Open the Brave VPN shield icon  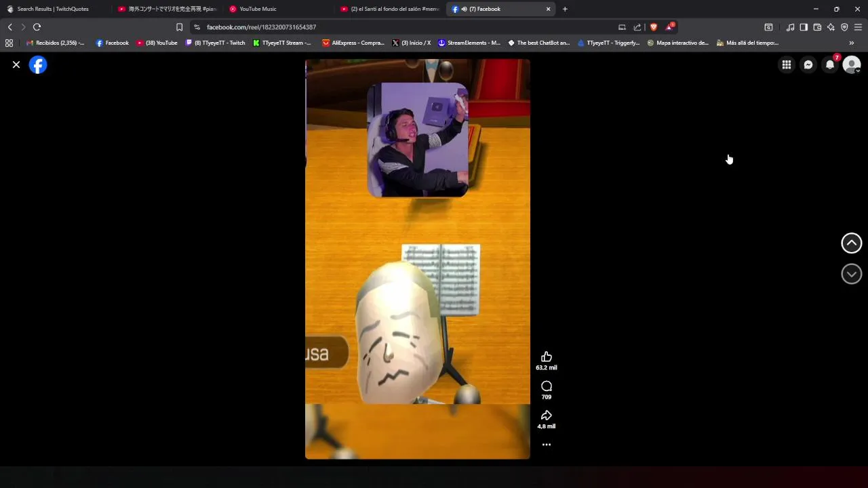[x=844, y=27]
